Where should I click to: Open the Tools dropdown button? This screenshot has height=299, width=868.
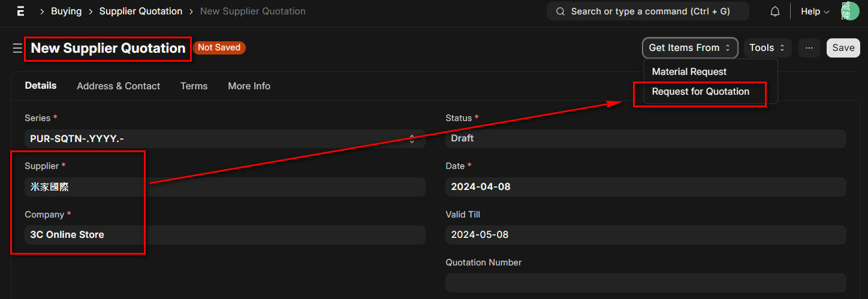(768, 48)
